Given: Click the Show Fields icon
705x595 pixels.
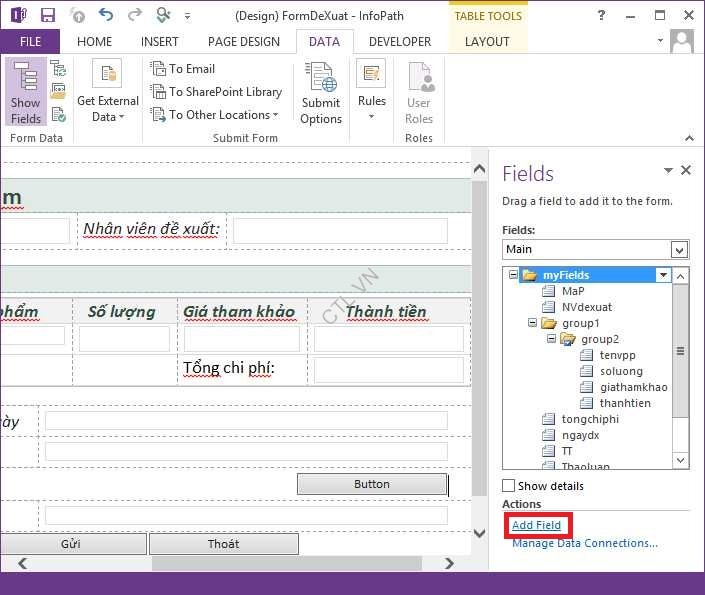Looking at the screenshot, I should (x=25, y=92).
